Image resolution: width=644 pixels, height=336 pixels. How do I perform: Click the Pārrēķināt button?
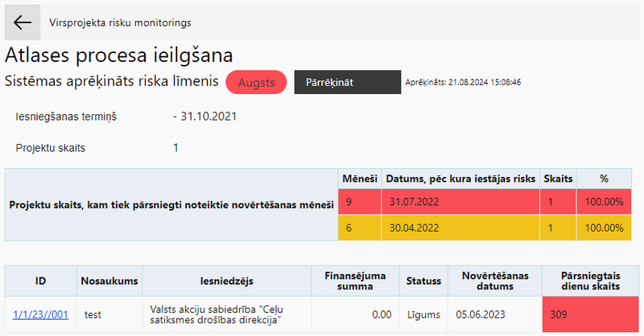[x=348, y=82]
